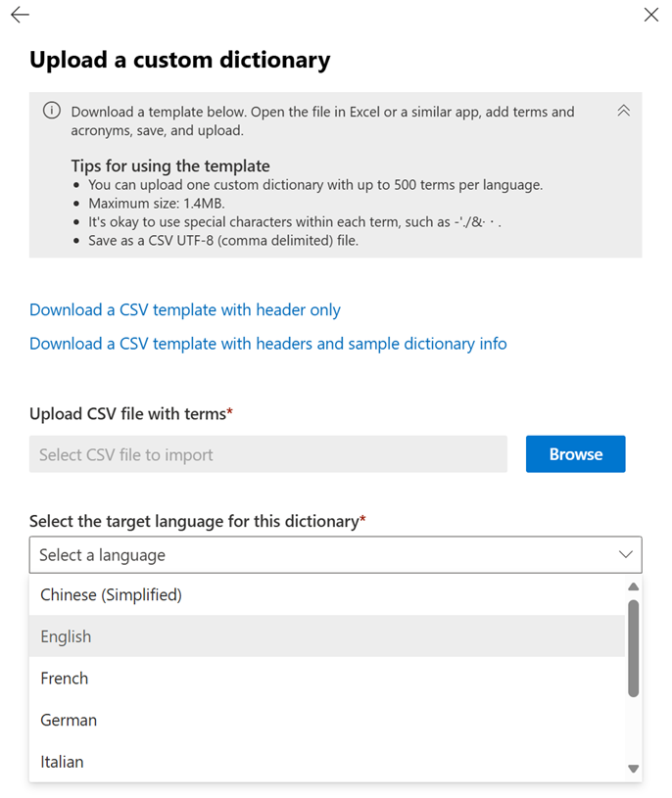This screenshot has height=798, width=672.
Task: Choose Chinese (Simplified) from the list
Action: [111, 594]
